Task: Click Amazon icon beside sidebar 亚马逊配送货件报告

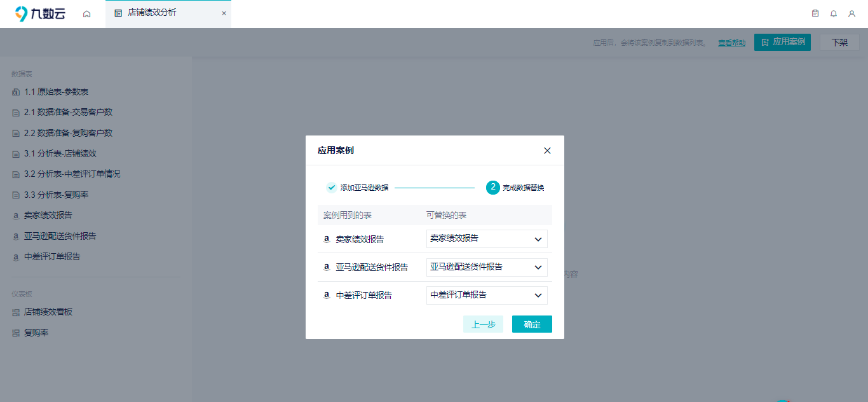Action: (16, 236)
